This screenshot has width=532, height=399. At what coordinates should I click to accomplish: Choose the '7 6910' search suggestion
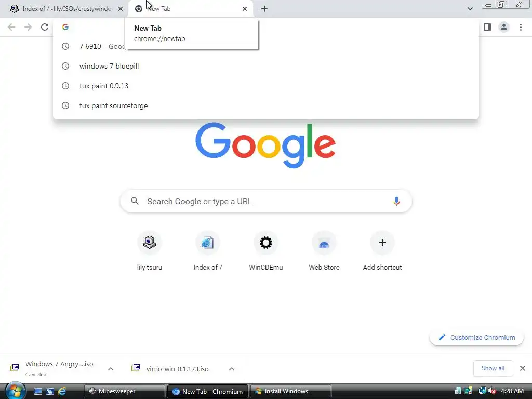(265, 46)
